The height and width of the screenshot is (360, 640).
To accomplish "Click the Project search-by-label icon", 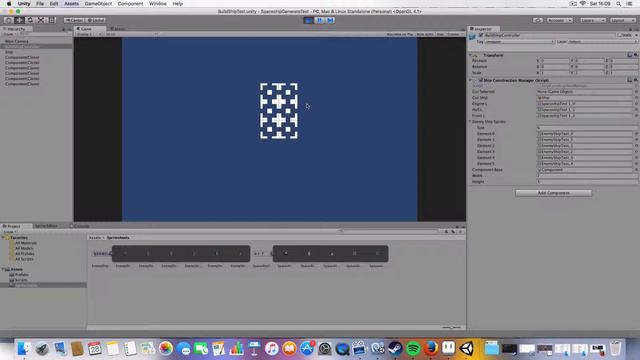I will click(453, 231).
